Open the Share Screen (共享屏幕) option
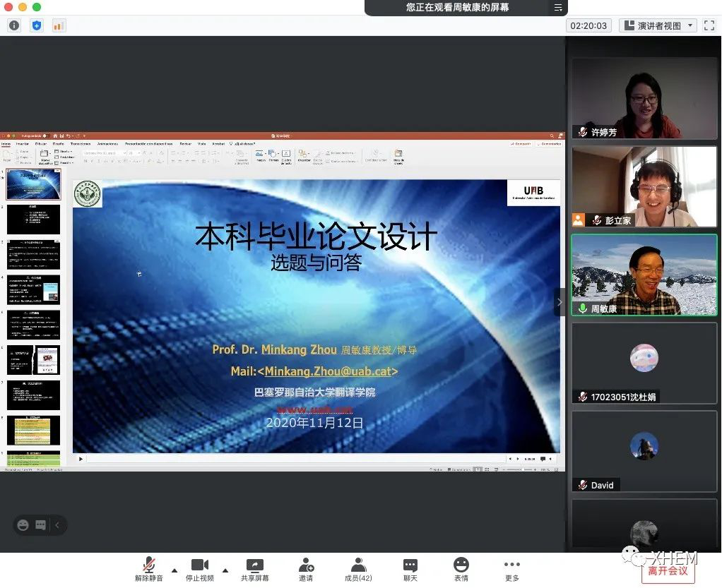 254,570
